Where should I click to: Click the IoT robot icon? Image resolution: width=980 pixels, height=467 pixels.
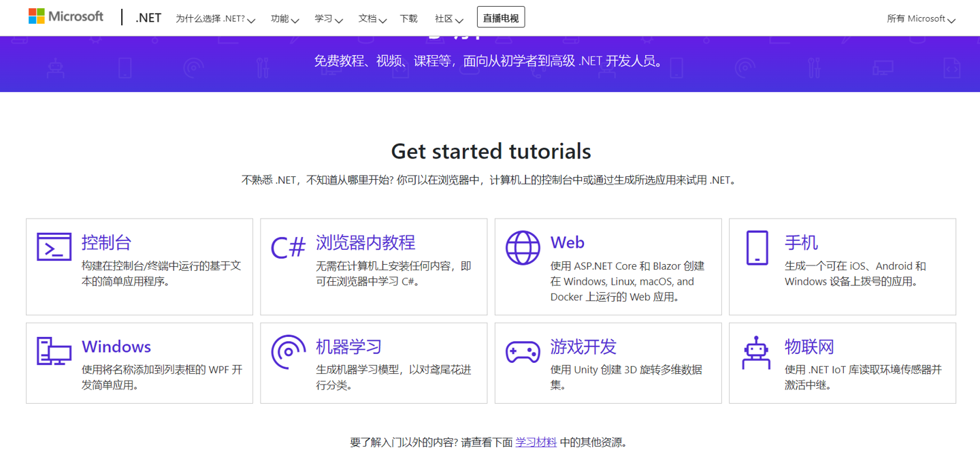pos(756,352)
